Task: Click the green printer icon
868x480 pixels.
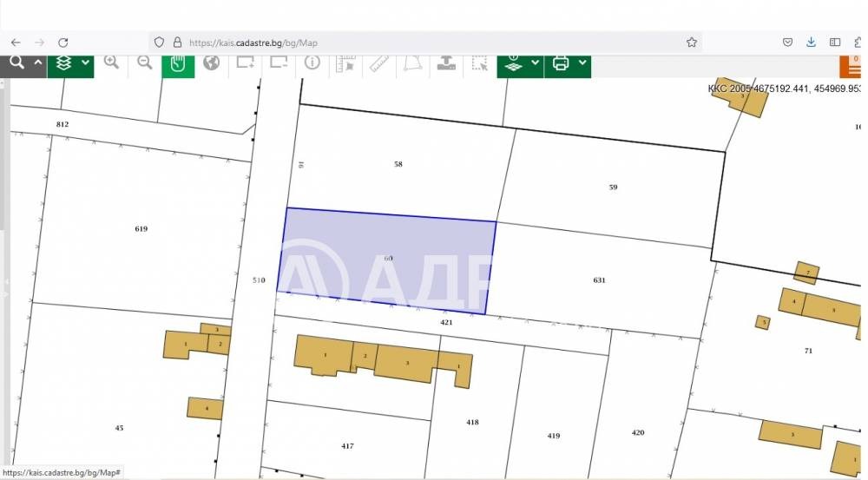Action: (x=561, y=63)
